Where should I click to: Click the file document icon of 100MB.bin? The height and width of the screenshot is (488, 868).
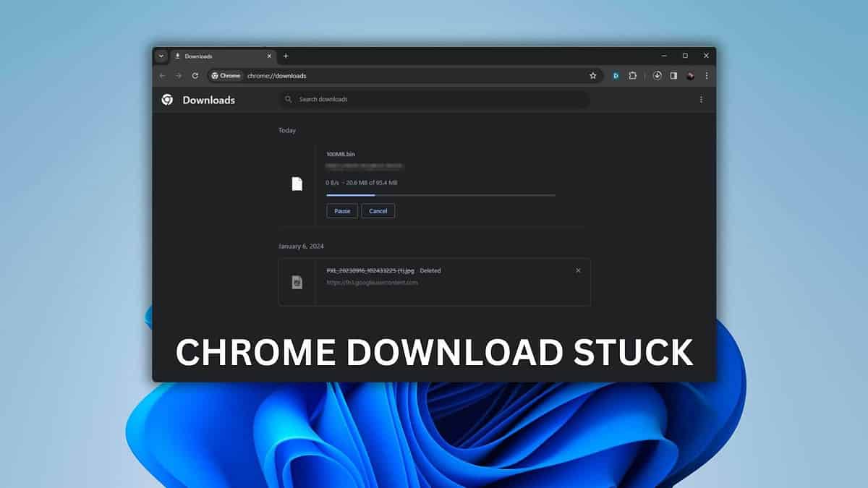coord(298,183)
